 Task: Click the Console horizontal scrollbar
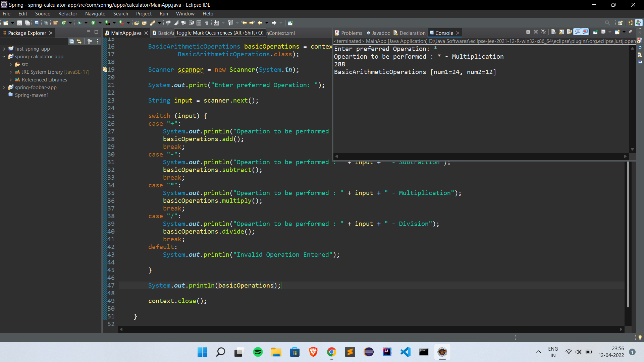click(x=481, y=156)
